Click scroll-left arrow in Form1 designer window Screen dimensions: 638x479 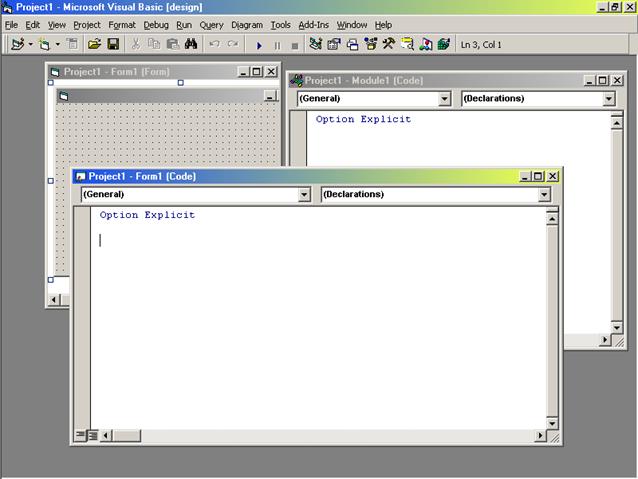pyautogui.click(x=53, y=300)
